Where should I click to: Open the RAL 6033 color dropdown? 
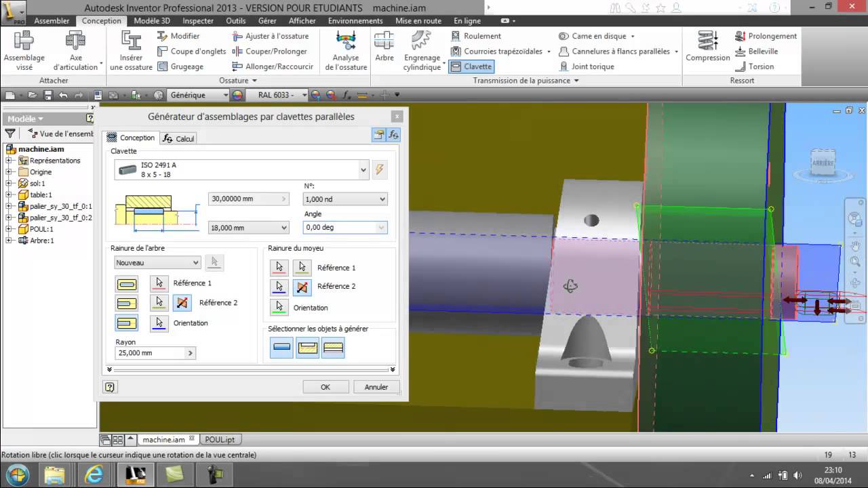[304, 96]
